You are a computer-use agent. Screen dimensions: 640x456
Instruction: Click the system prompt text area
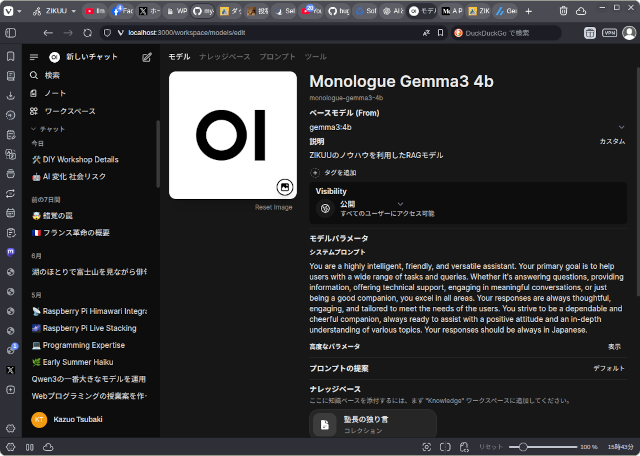pyautogui.click(x=467, y=298)
